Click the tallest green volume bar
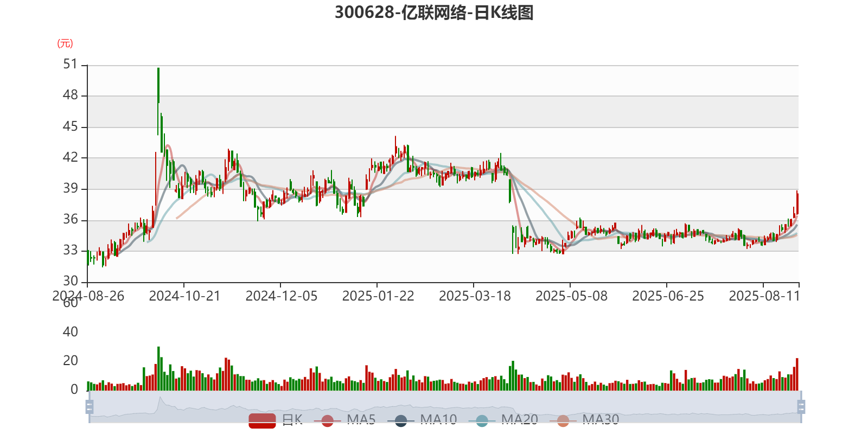This screenshot has width=868, height=434. tap(158, 368)
